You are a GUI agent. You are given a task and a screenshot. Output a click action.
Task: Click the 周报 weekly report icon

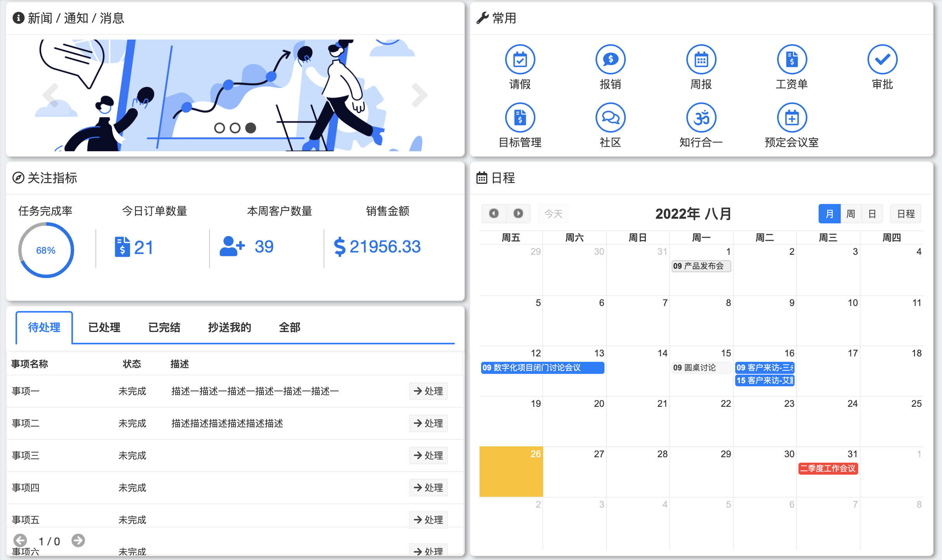tap(701, 60)
